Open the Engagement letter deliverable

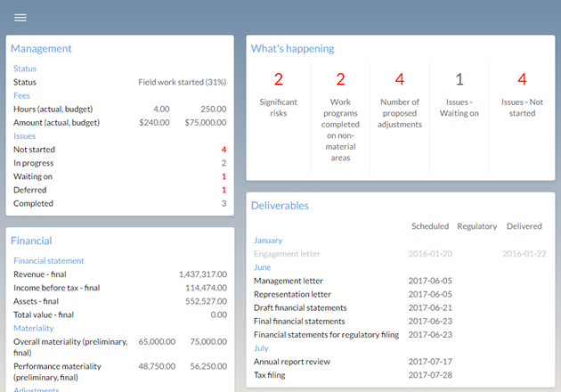click(287, 254)
